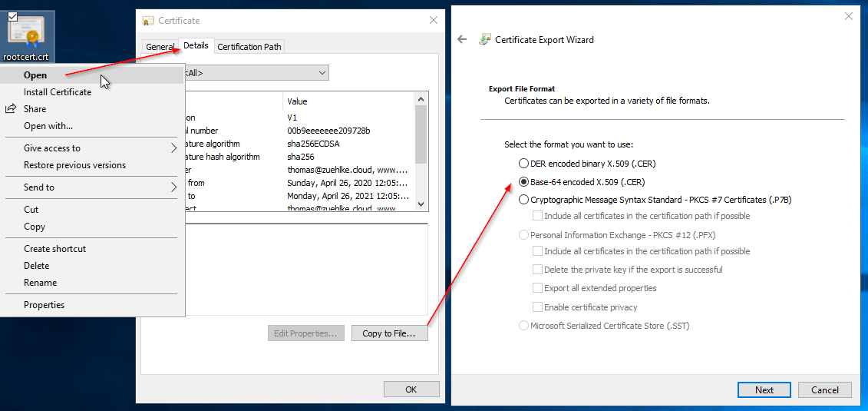The image size is (868, 411).
Task: Choose Open in the context menu
Action: click(x=92, y=75)
